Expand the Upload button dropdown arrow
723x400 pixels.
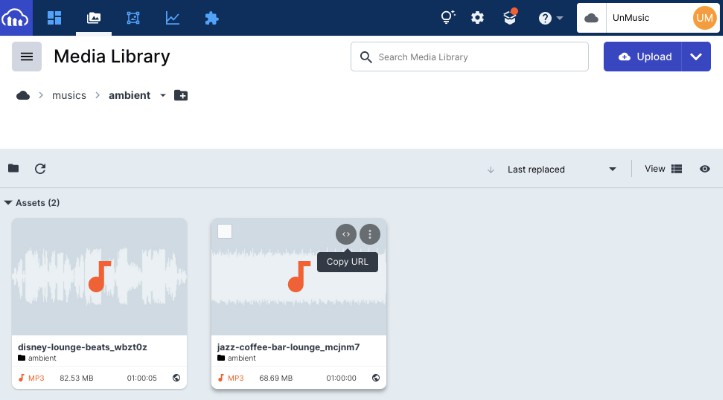pyautogui.click(x=696, y=57)
